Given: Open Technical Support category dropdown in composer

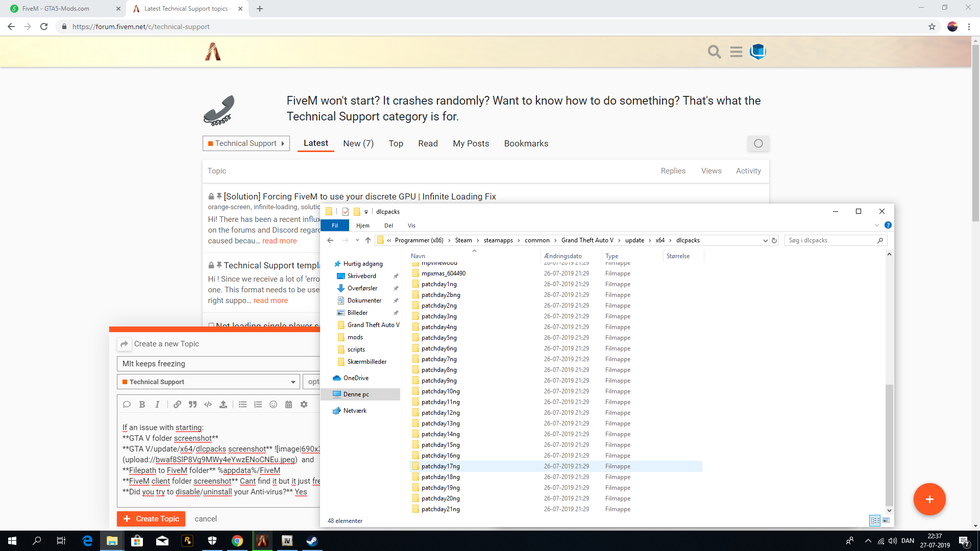Looking at the screenshot, I should 208,382.
